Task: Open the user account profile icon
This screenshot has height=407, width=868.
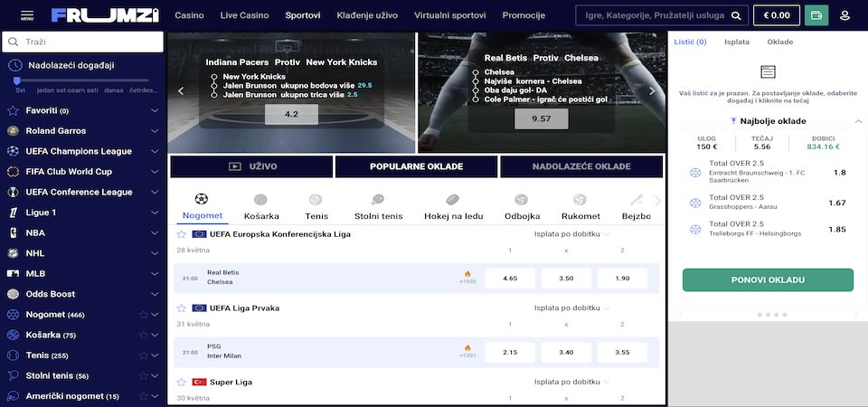Action: click(x=844, y=15)
